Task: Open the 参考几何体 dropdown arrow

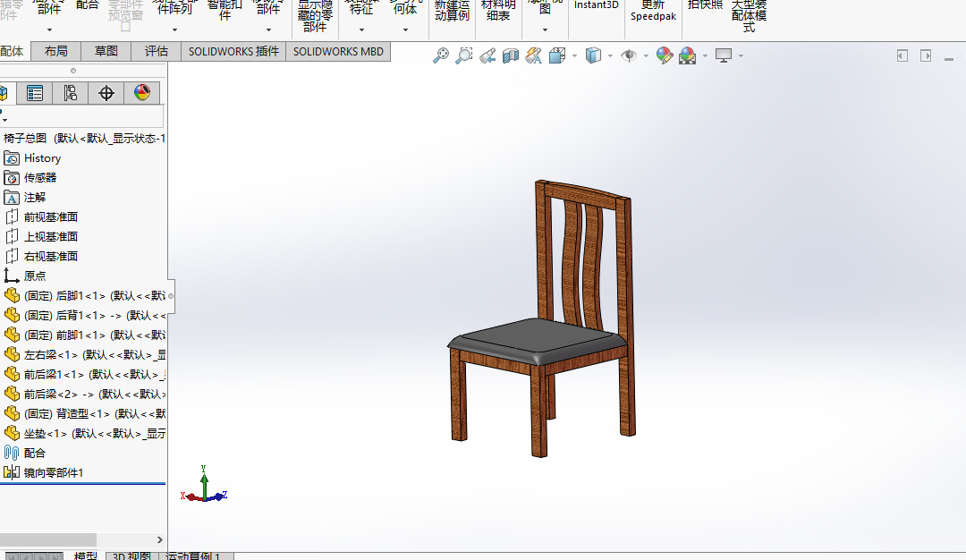Action: [405, 30]
